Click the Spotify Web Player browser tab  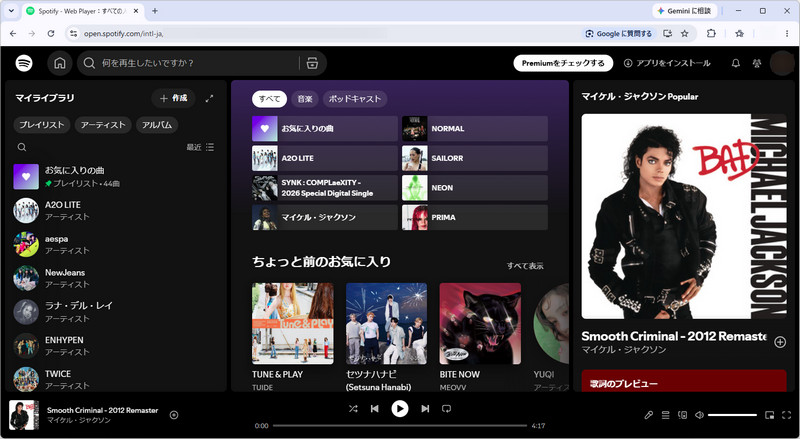83,11
